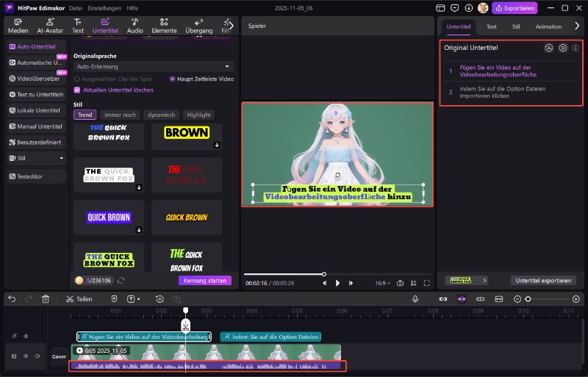Select the Haupt Zeitleiste Video radio button
The image size is (588, 377).
(172, 79)
